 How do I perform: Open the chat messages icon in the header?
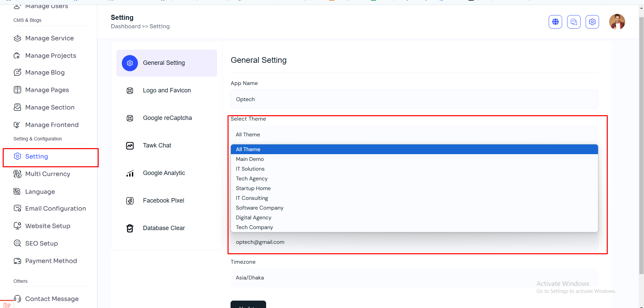click(x=574, y=22)
